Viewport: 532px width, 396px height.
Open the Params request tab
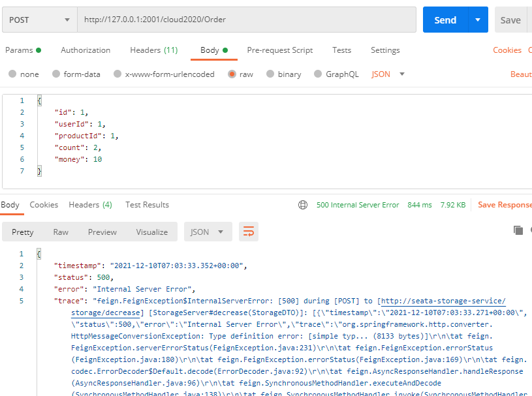[23, 50]
